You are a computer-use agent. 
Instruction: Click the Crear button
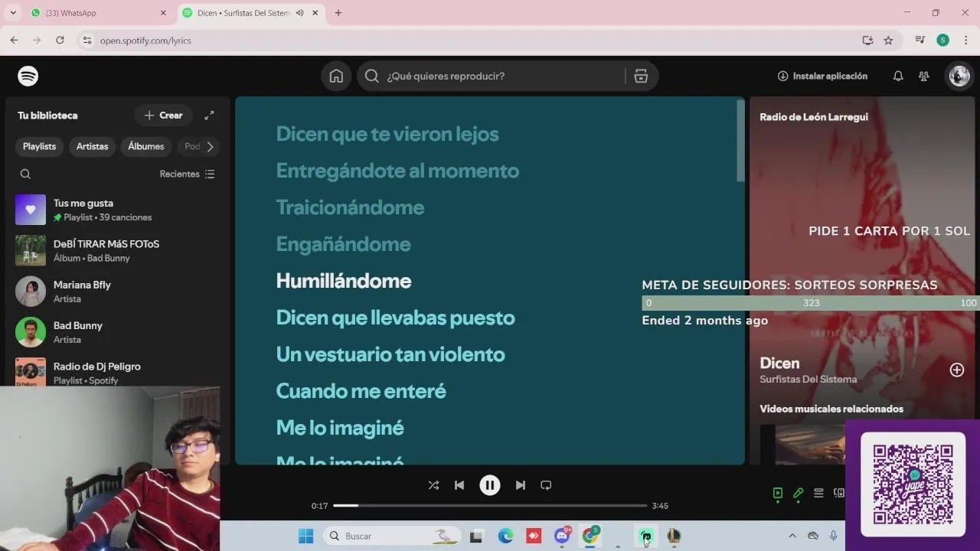pyautogui.click(x=164, y=116)
